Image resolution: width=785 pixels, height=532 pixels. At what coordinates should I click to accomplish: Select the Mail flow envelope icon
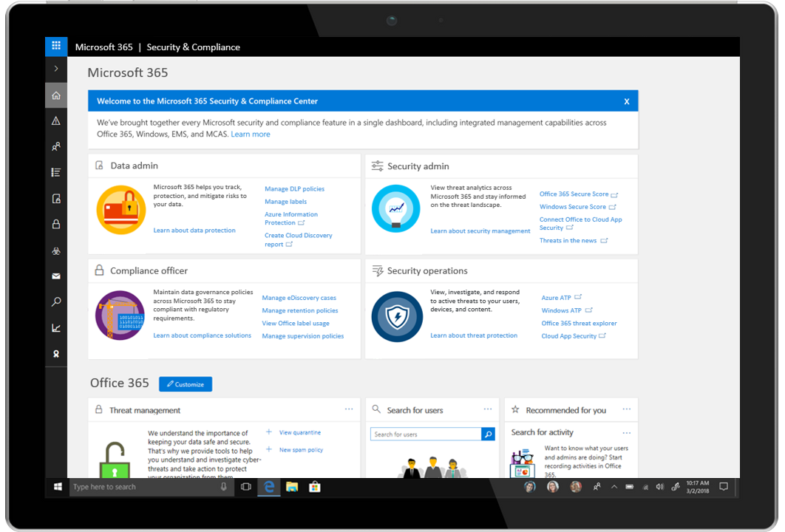56,276
